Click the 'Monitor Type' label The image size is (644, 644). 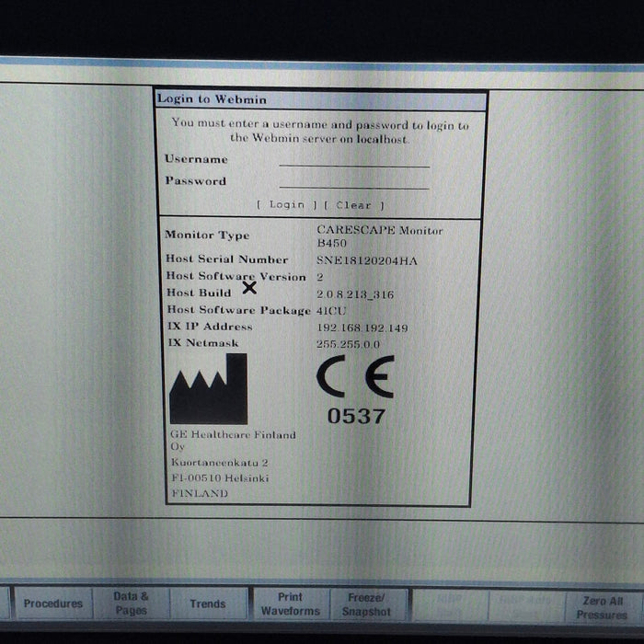[207, 235]
